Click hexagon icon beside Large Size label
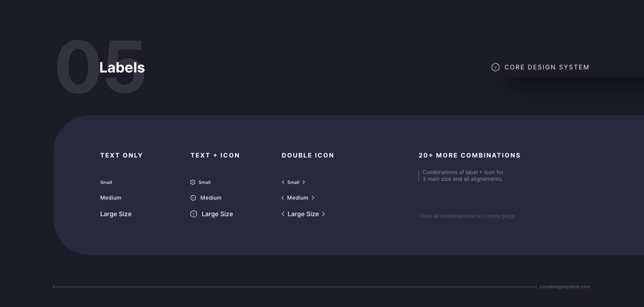 coord(194,214)
